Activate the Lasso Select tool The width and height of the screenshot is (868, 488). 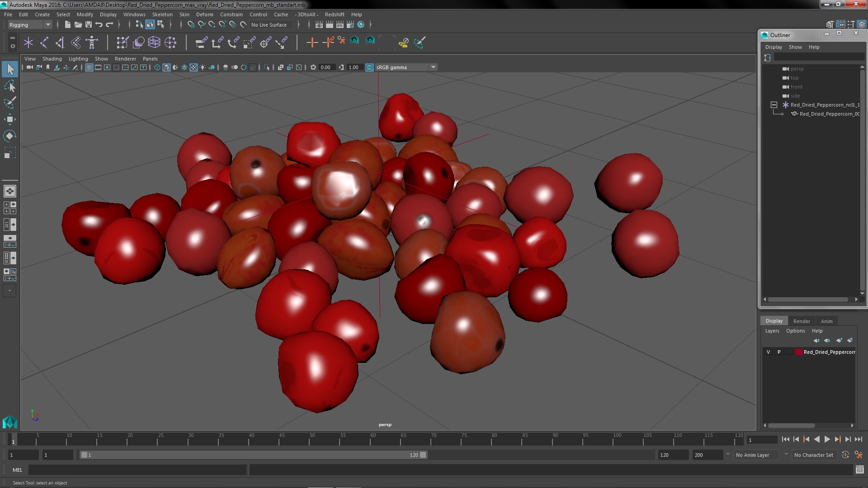[10, 86]
